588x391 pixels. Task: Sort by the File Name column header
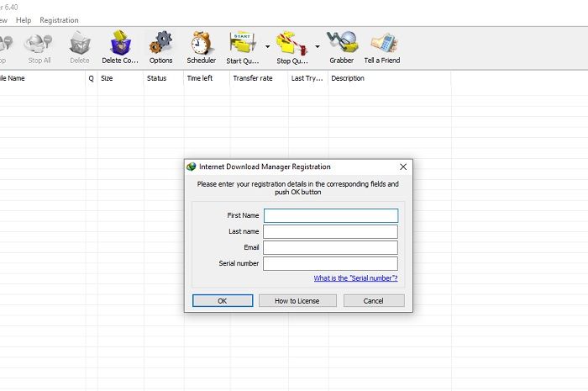(x=42, y=78)
